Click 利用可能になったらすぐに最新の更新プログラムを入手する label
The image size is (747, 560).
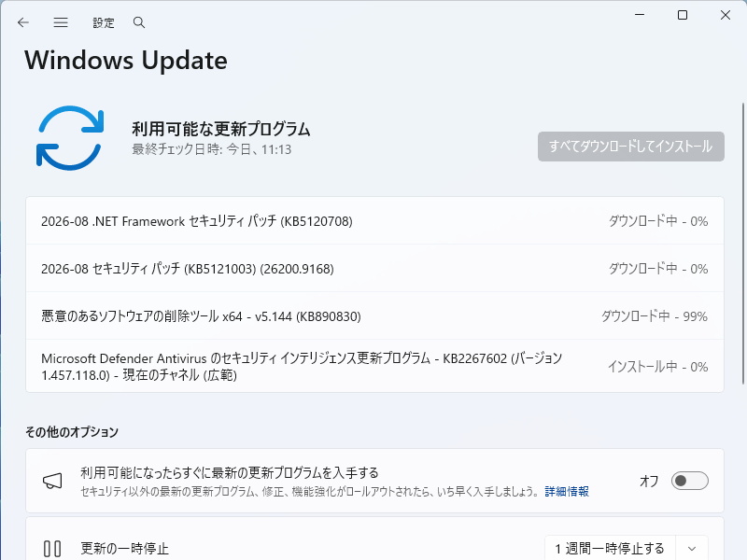(229, 473)
